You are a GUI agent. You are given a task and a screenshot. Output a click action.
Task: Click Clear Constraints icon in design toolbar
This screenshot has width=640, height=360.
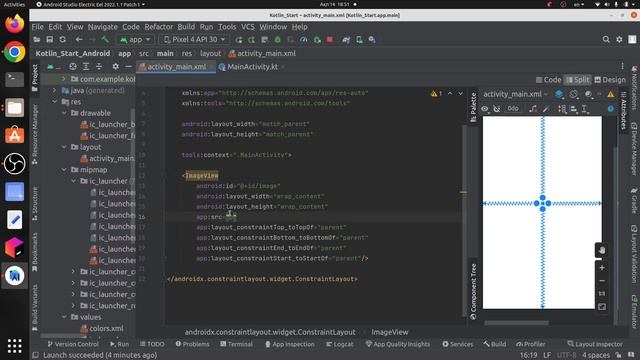(533, 109)
